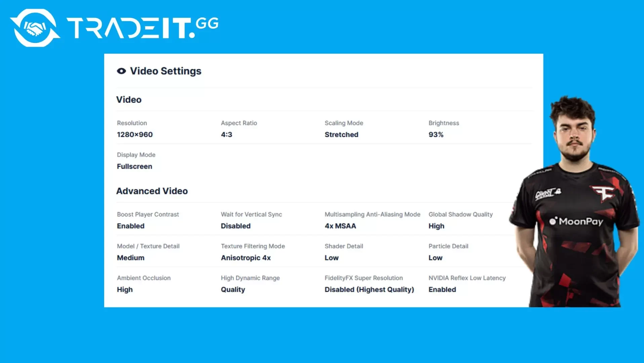Screen dimensions: 644x363
Task: Click the NVIDIA Reflex Low Latency Enabled value
Action: (x=442, y=289)
